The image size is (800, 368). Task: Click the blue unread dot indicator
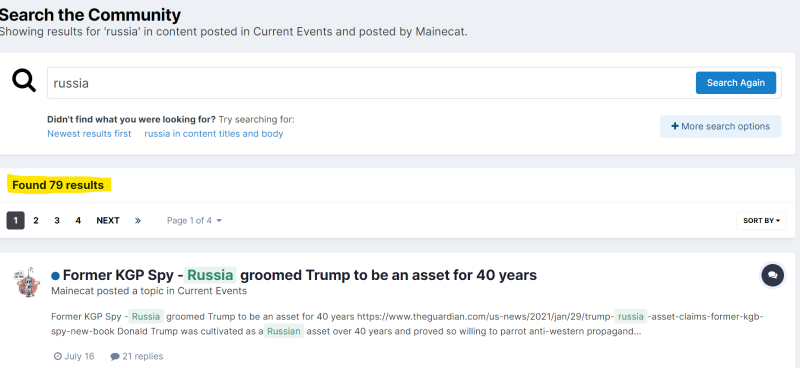point(55,276)
